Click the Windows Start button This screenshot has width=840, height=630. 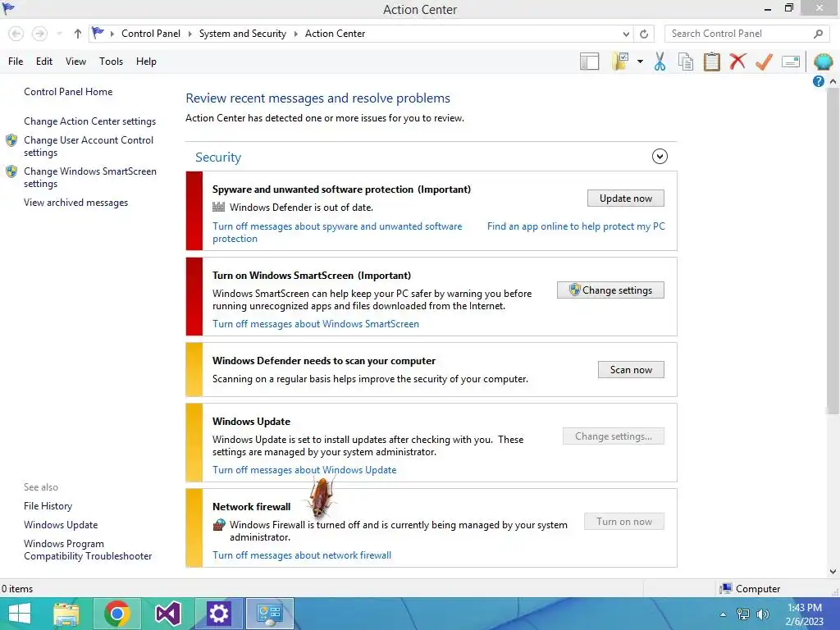point(20,614)
